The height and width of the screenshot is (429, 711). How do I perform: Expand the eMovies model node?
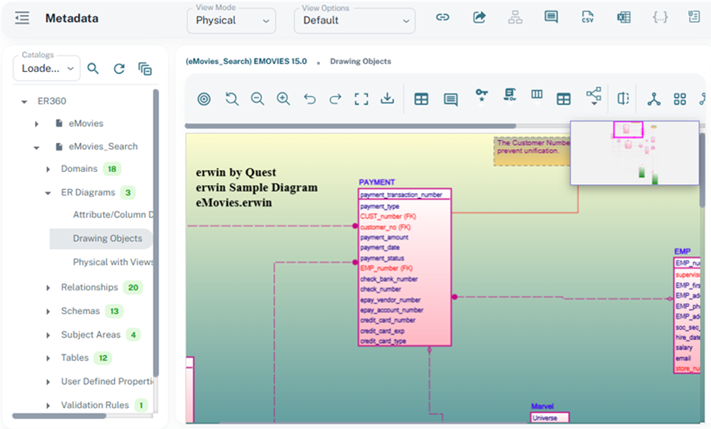coord(37,124)
